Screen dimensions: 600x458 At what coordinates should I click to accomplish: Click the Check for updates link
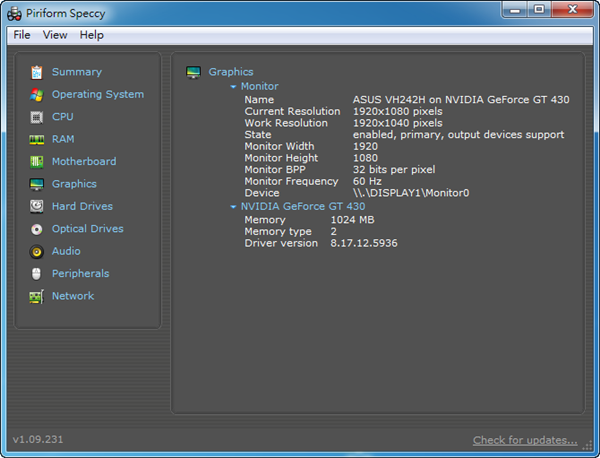point(525,440)
